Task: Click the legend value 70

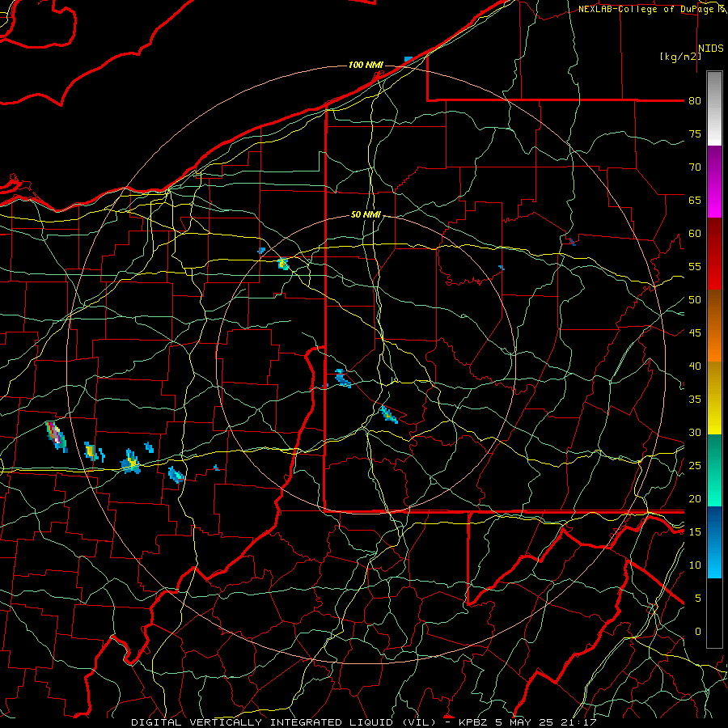Action: 695,167
